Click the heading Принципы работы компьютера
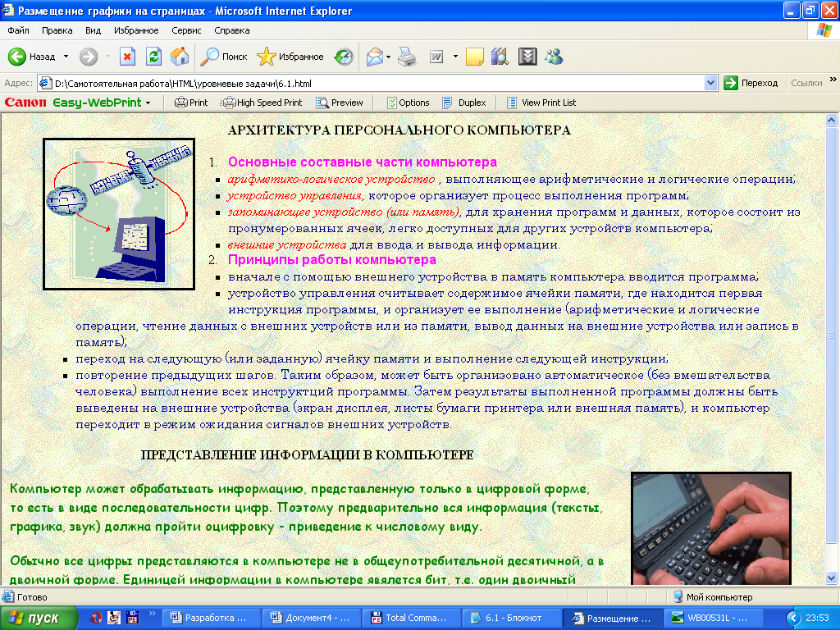The height and width of the screenshot is (630, 840). pyautogui.click(x=332, y=259)
